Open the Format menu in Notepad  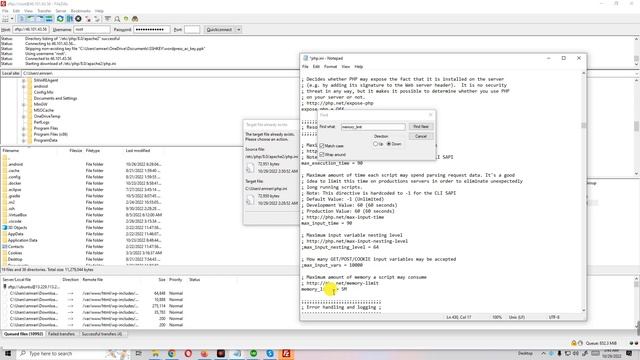(x=330, y=67)
